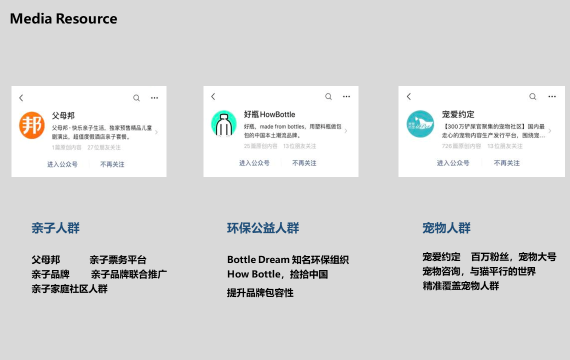The width and height of the screenshot is (570, 360).
Task: Click the green bottle avatar logo
Action: [224, 124]
